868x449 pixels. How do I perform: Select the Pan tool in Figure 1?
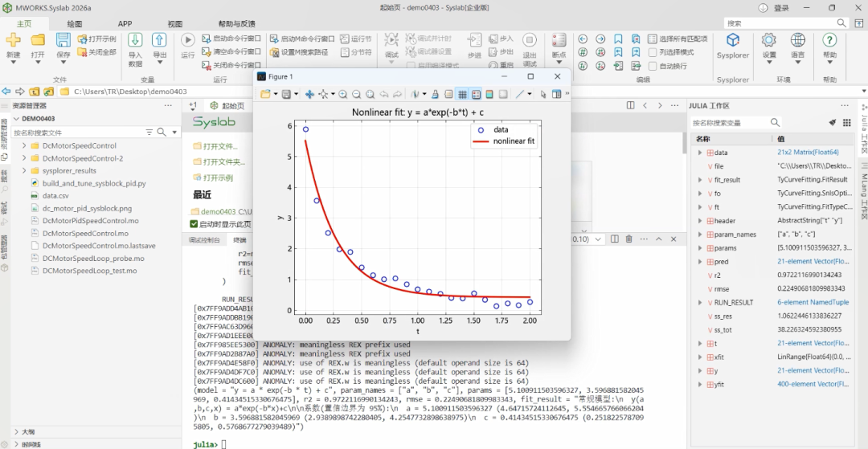coord(310,94)
